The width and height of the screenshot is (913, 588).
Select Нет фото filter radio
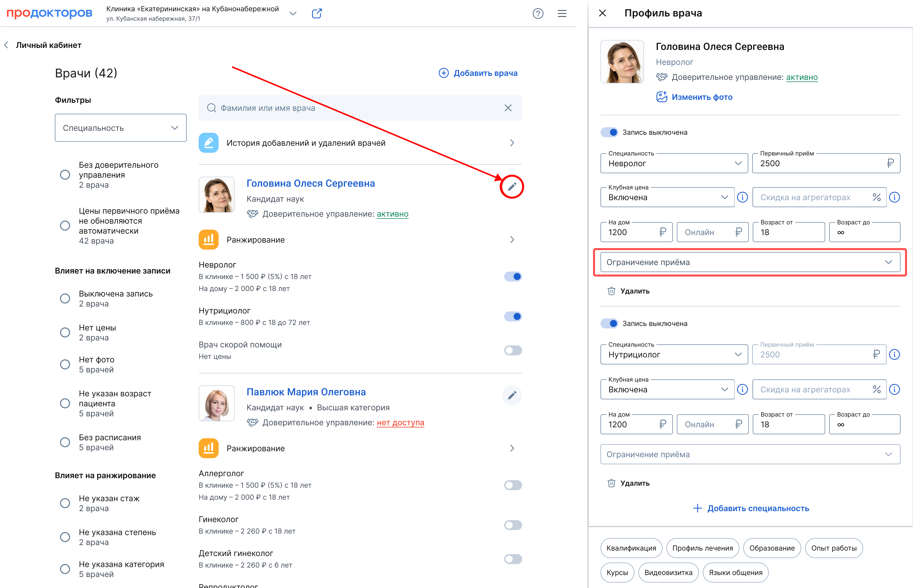tap(65, 365)
